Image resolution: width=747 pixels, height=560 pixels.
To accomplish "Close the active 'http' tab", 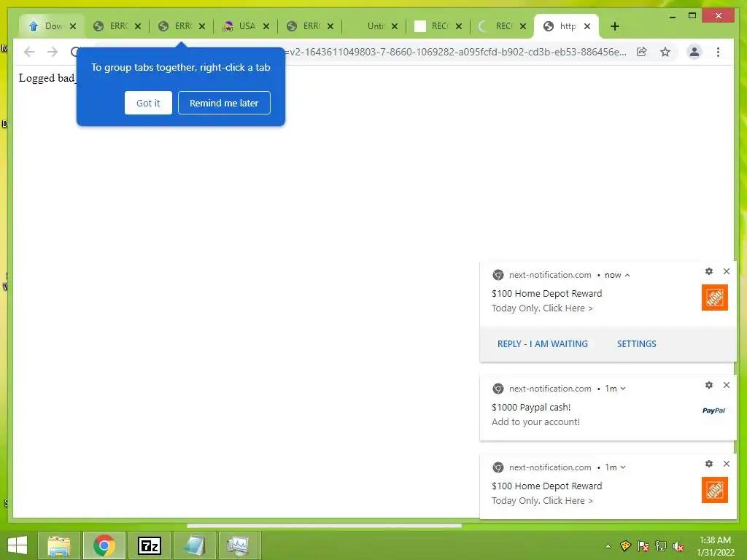I will click(x=587, y=26).
